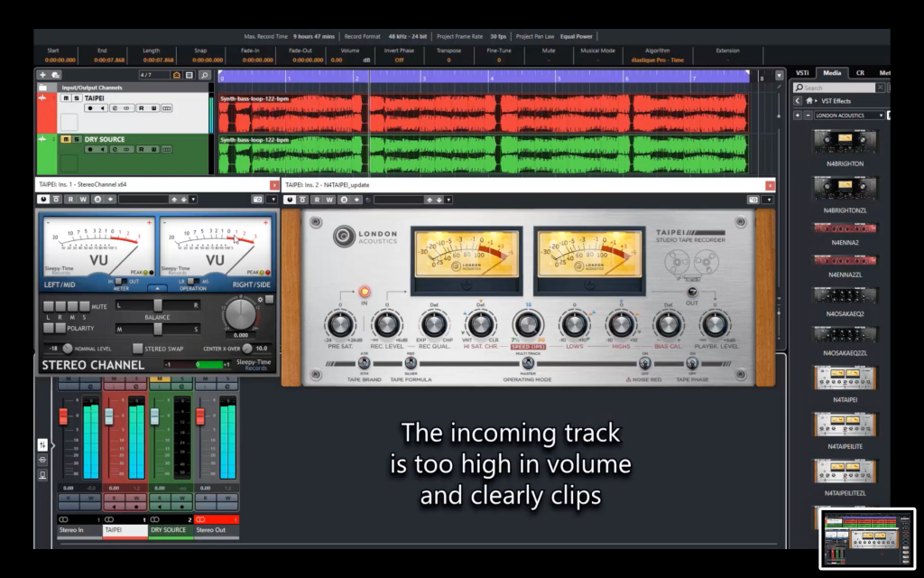This screenshot has height=578, width=924.
Task: Click the Stereo Out channel label in the mixer
Action: coord(210,529)
